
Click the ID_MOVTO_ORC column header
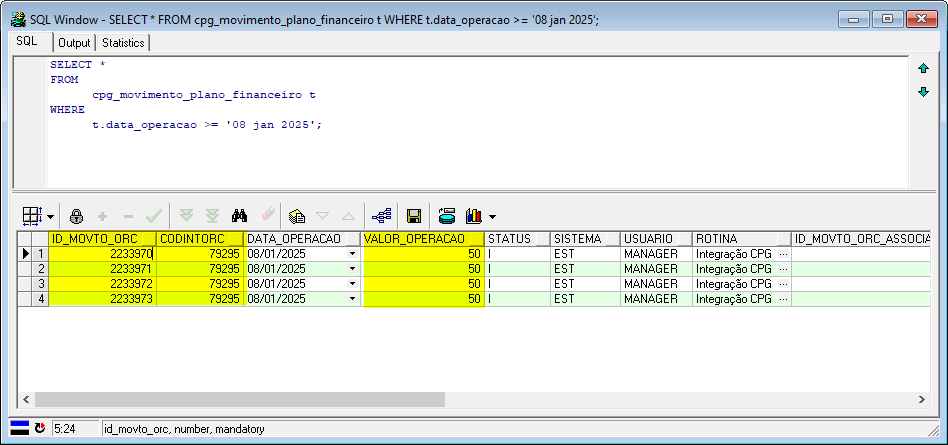point(102,239)
